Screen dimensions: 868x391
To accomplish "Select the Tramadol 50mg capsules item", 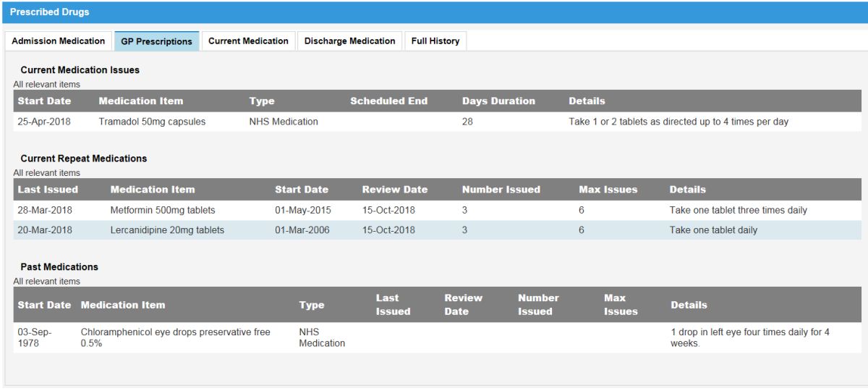I will pos(152,122).
